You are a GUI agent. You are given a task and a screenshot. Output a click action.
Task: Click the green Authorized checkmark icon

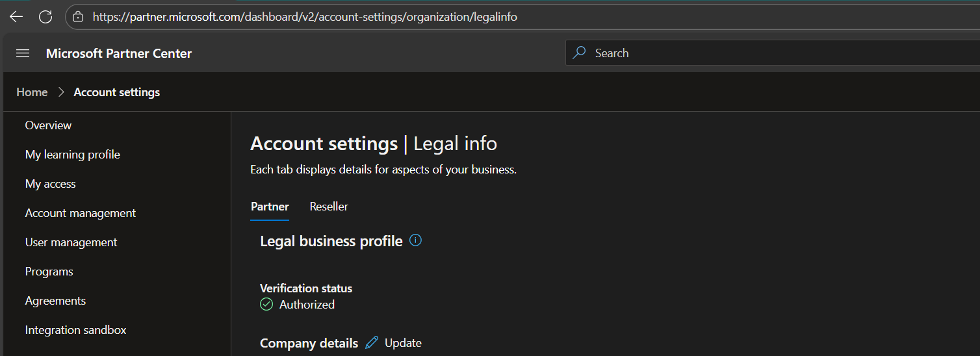coord(266,304)
